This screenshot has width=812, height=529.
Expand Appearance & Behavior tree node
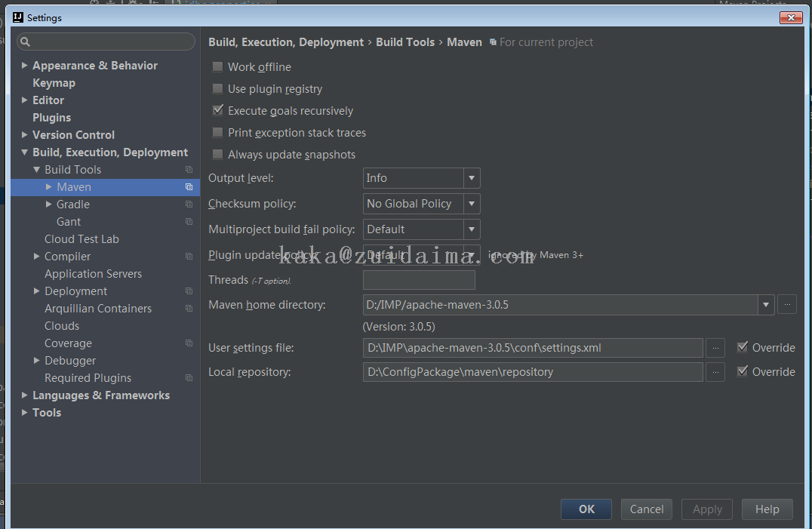click(24, 65)
